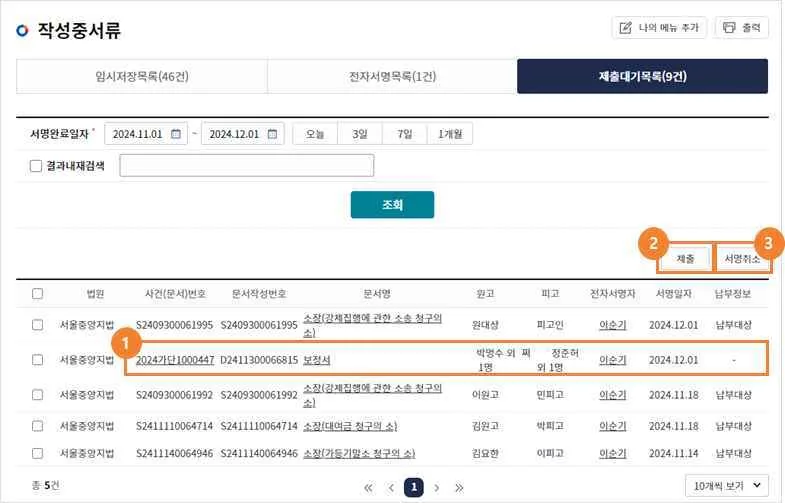Focus the 결과내재검색 text input field
Viewport: 785px width, 503px height.
[247, 166]
